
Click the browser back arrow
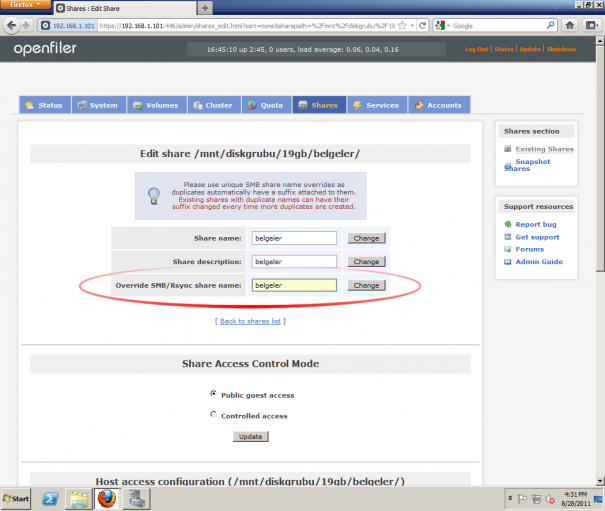[11, 25]
